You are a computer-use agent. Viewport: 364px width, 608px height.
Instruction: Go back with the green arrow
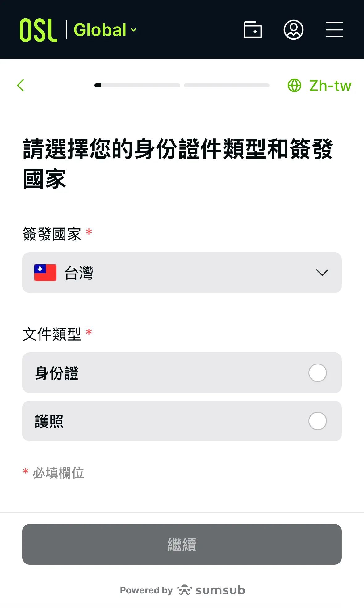pos(21,85)
